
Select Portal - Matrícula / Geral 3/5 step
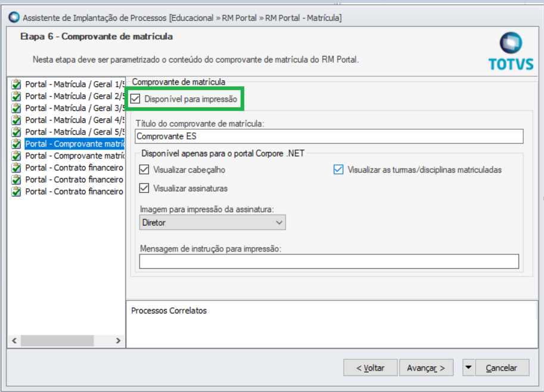(x=74, y=108)
